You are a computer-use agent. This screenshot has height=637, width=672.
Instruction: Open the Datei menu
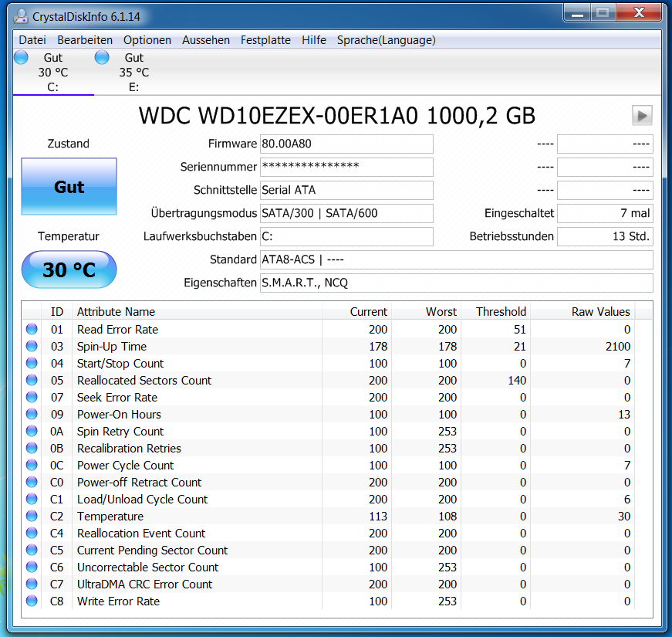32,40
